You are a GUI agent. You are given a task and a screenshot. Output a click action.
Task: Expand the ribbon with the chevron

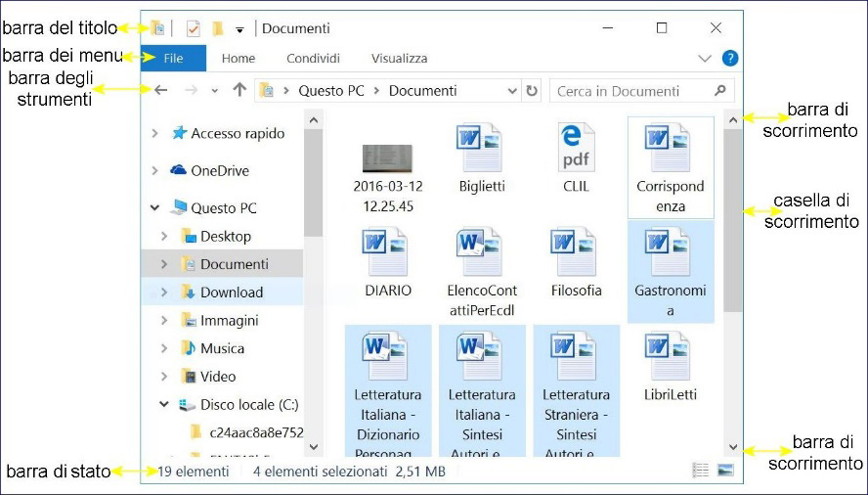[x=705, y=59]
